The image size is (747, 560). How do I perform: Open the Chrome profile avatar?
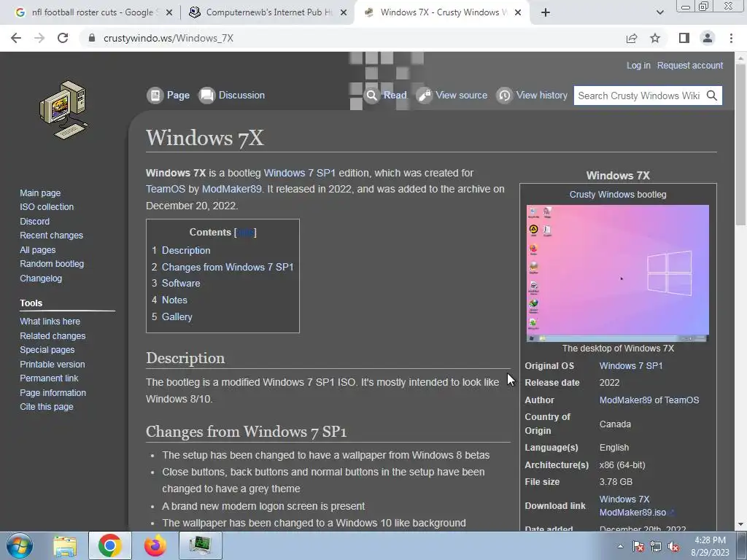point(708,38)
